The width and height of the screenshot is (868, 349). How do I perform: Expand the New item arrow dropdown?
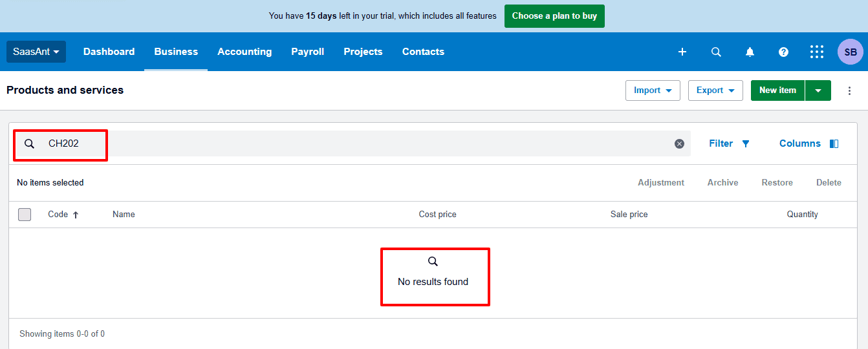(x=818, y=90)
